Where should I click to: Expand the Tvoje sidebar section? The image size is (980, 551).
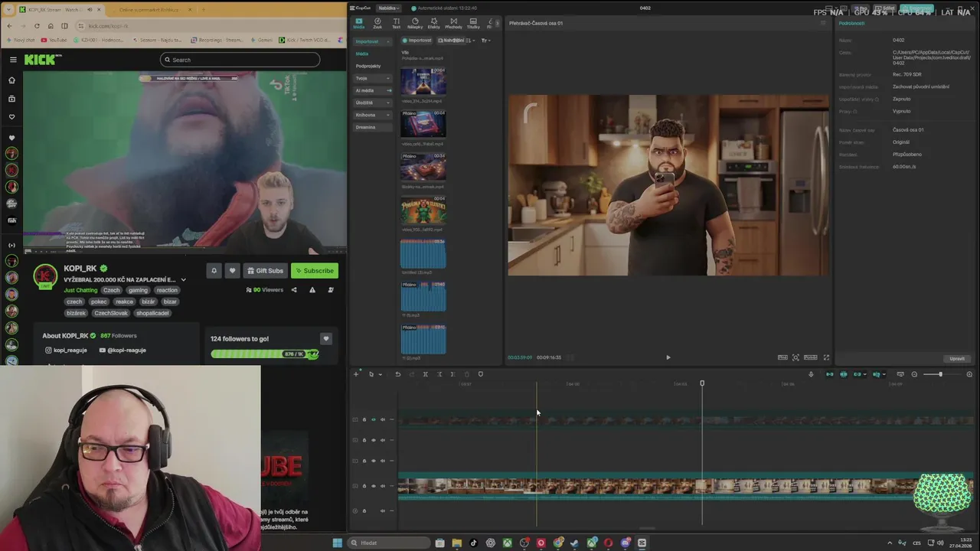(373, 78)
